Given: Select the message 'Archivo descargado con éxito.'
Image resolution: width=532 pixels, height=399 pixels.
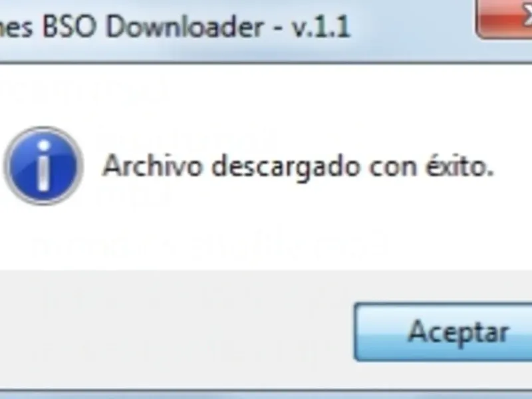Looking at the screenshot, I should pyautogui.click(x=298, y=166).
